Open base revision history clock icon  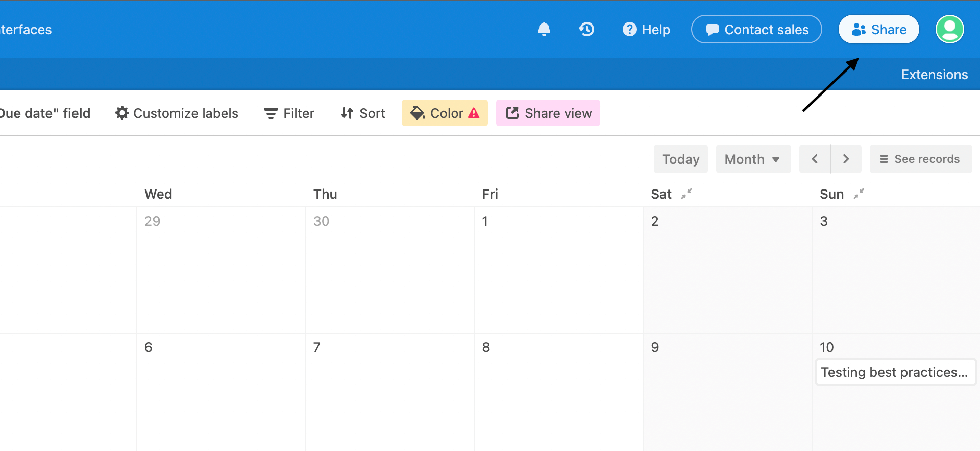586,29
